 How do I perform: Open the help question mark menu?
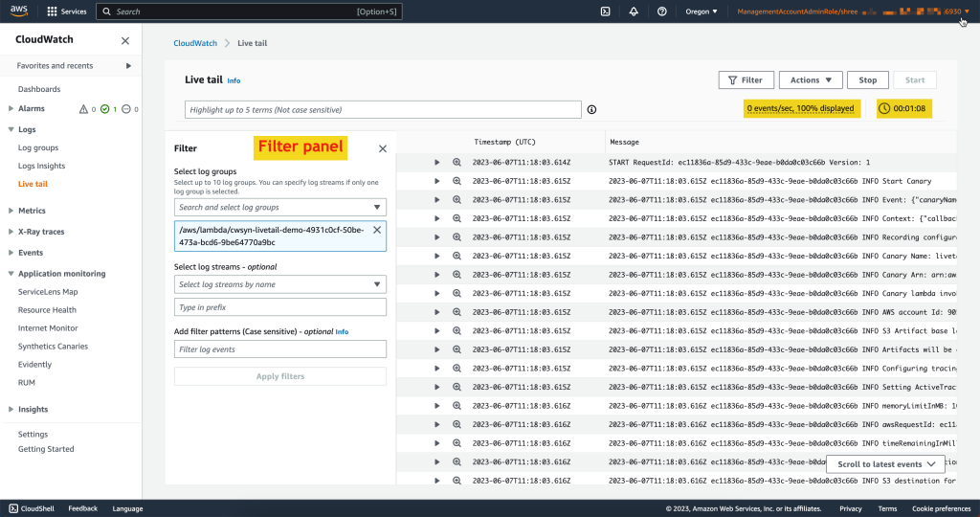coord(662,11)
